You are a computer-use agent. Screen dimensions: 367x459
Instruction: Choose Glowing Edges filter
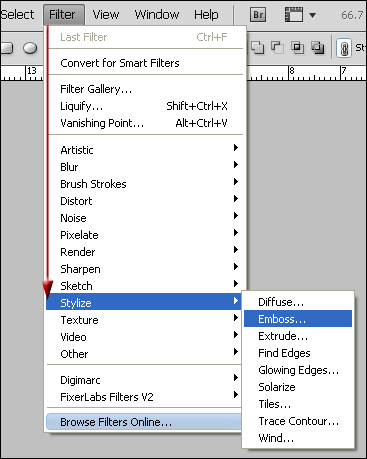tap(298, 370)
